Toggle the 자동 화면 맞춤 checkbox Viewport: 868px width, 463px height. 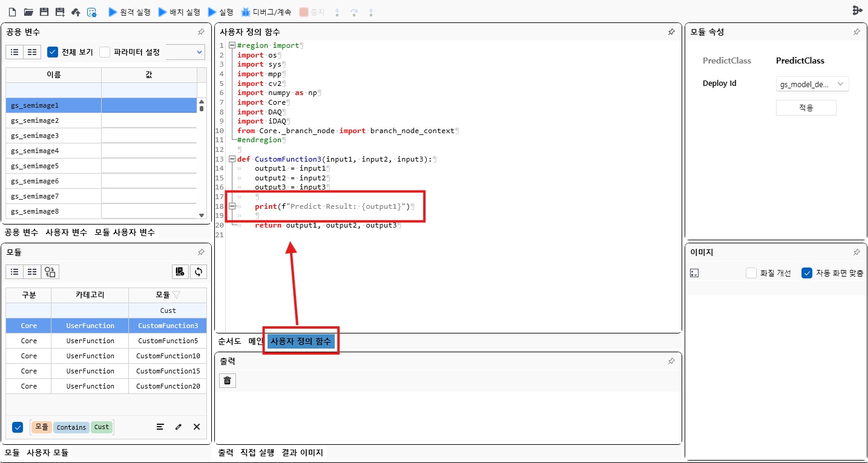807,272
